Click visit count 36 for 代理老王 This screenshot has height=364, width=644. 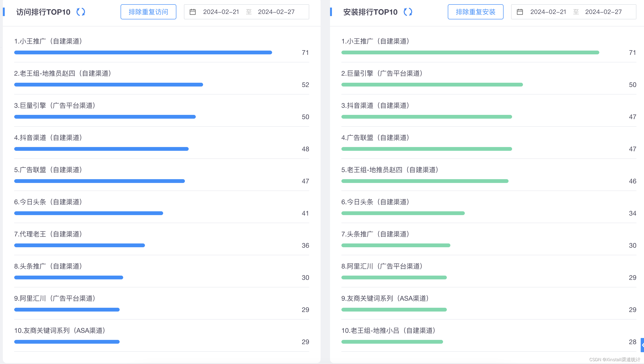click(305, 246)
